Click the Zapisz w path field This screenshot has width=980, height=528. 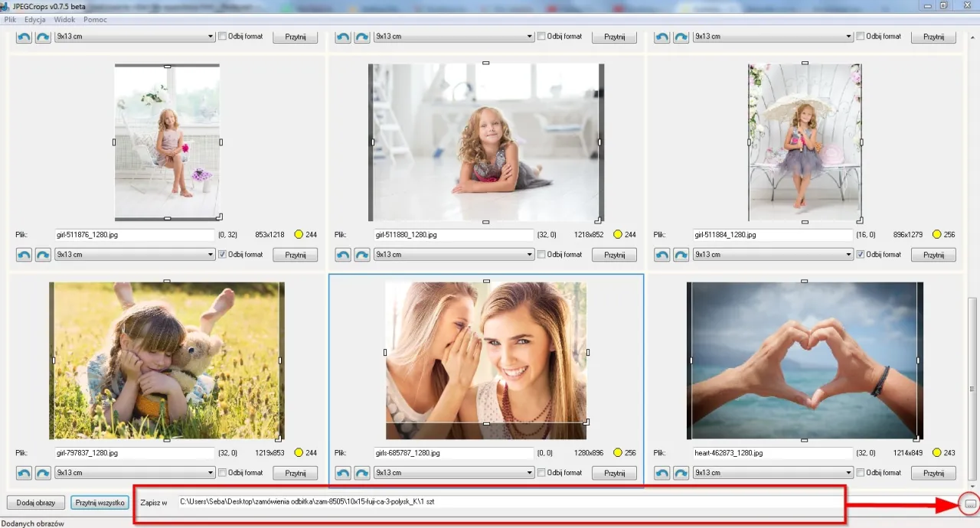click(x=505, y=502)
